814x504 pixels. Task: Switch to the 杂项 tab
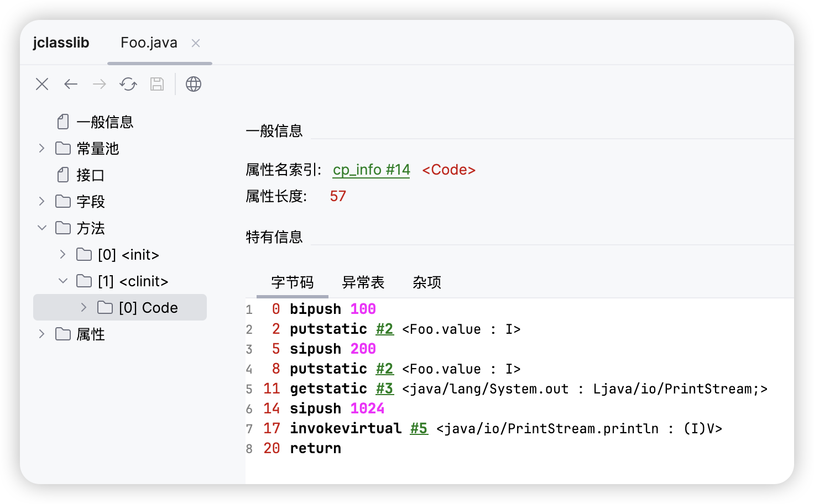click(426, 282)
